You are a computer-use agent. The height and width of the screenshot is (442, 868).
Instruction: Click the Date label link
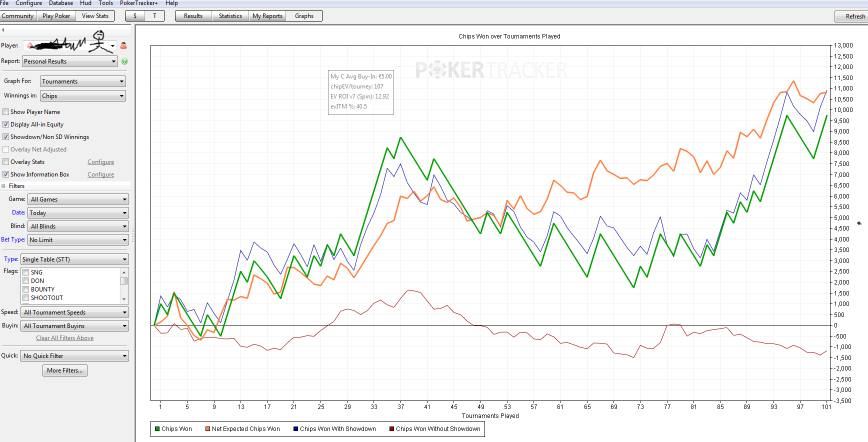pos(18,212)
